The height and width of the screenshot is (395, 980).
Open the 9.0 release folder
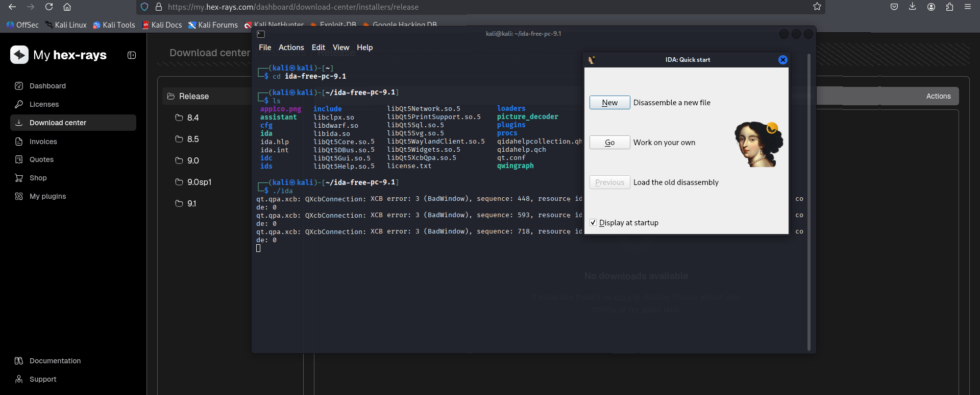coord(187,160)
